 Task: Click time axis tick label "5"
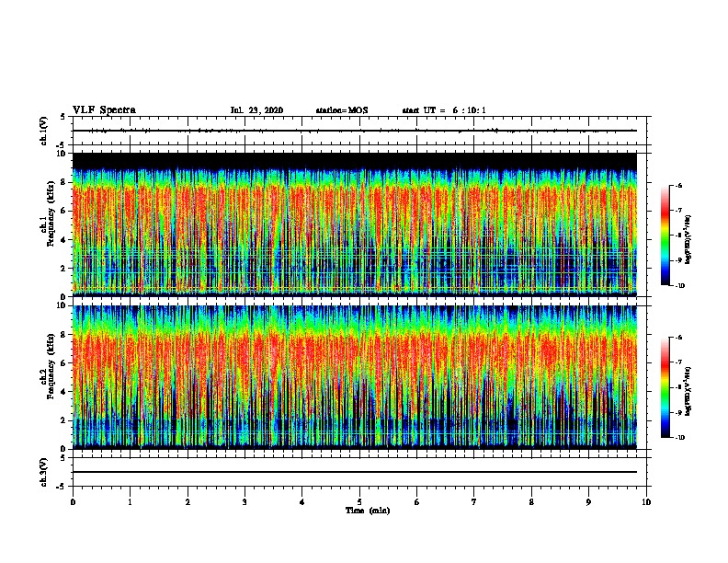[359, 502]
